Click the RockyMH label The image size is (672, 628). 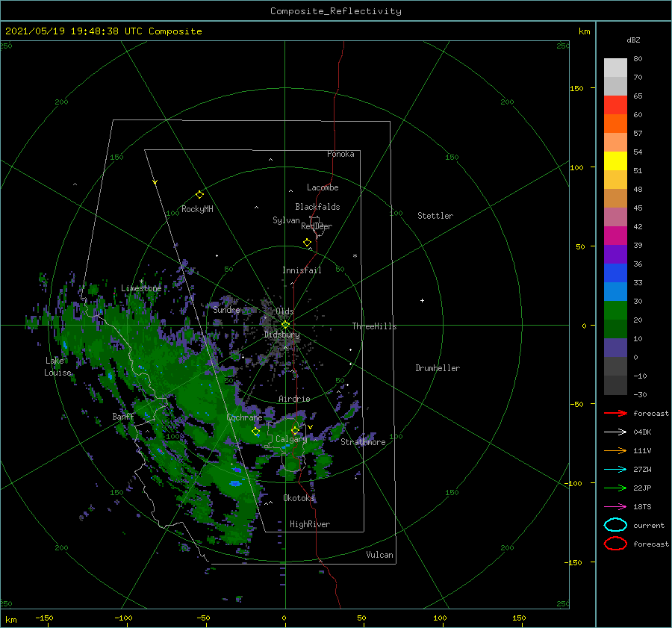click(197, 209)
